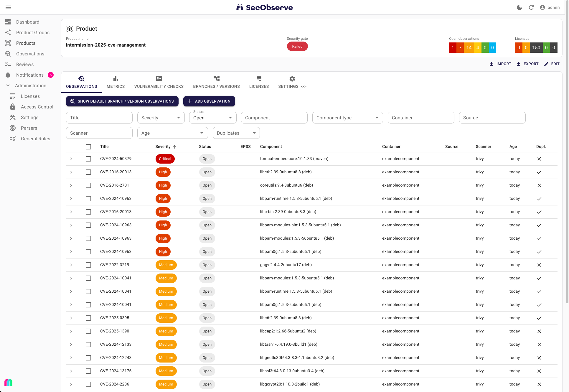Click the Severity sort arrow icon
The width and height of the screenshot is (569, 392).
point(174,146)
